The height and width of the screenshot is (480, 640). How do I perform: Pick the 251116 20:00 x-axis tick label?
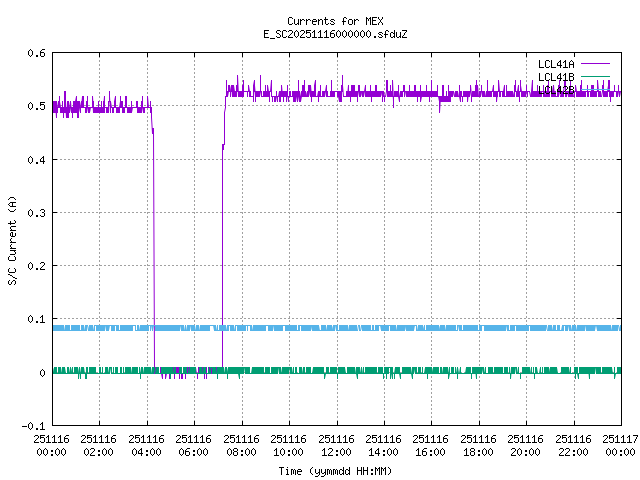[526, 445]
